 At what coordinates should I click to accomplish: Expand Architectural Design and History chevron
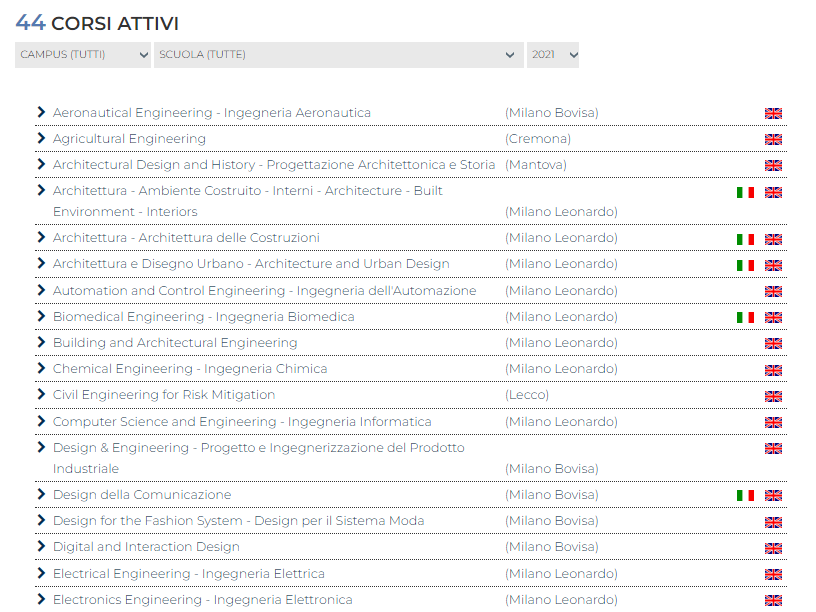coord(42,164)
